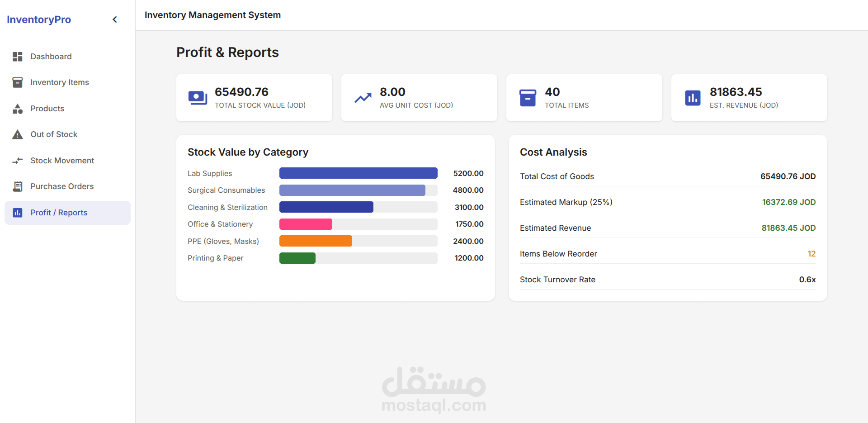This screenshot has width=868, height=423.
Task: Click the InventoryPro logo link
Action: pos(39,19)
